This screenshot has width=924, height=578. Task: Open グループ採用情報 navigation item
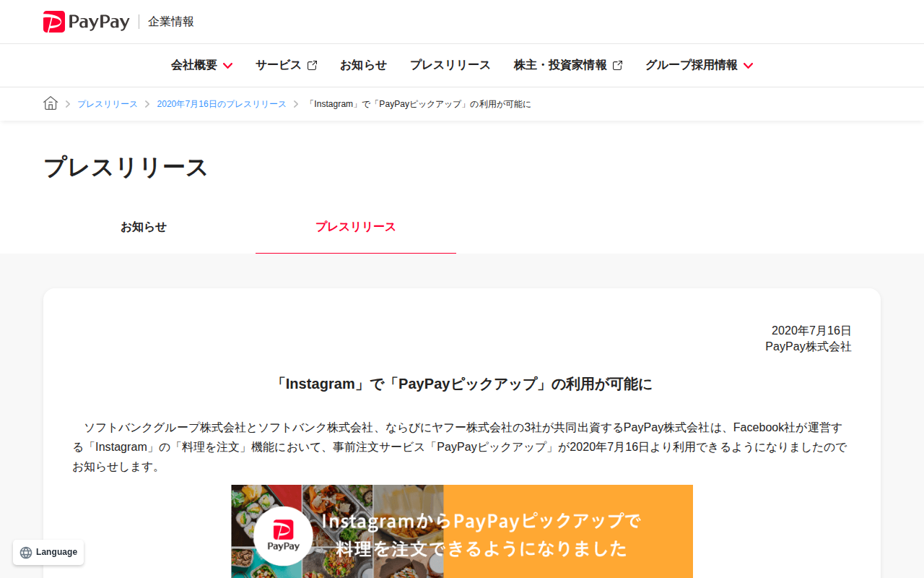pos(692,65)
